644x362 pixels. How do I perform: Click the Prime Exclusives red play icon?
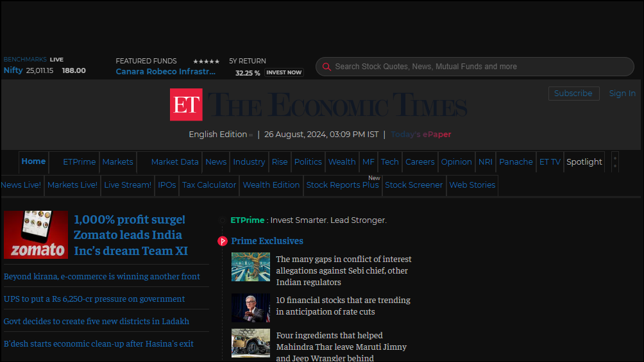[222, 241]
